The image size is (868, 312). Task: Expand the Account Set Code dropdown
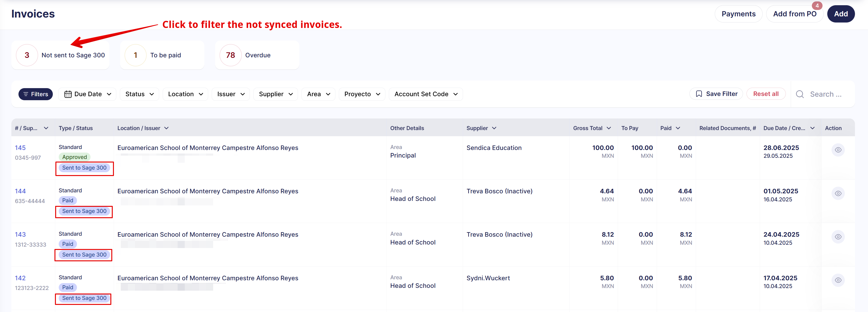(x=426, y=94)
